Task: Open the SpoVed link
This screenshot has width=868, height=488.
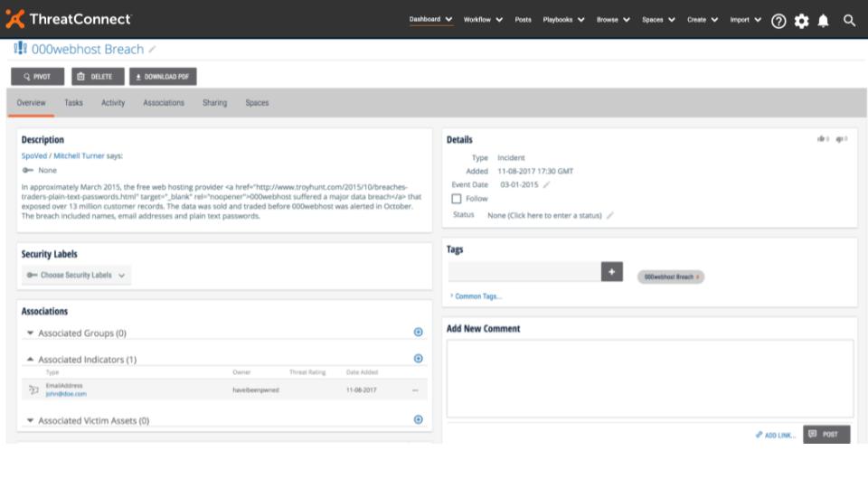Action: (x=33, y=156)
